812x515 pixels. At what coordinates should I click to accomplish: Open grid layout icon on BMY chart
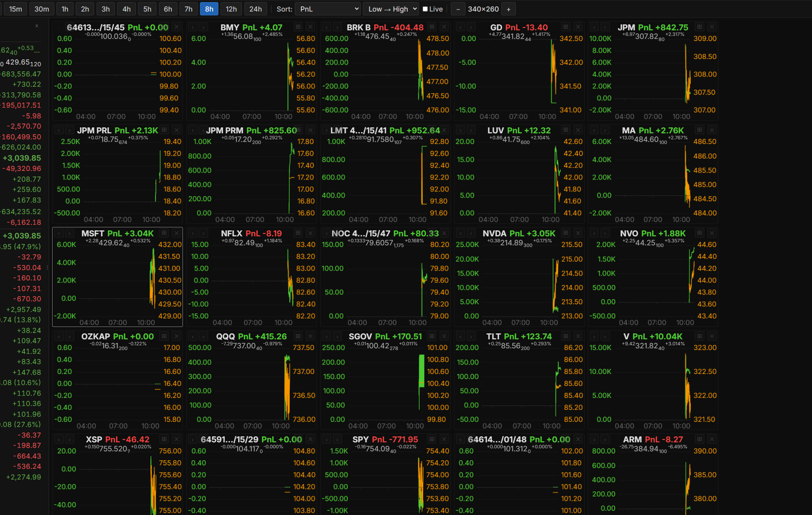[x=298, y=27]
